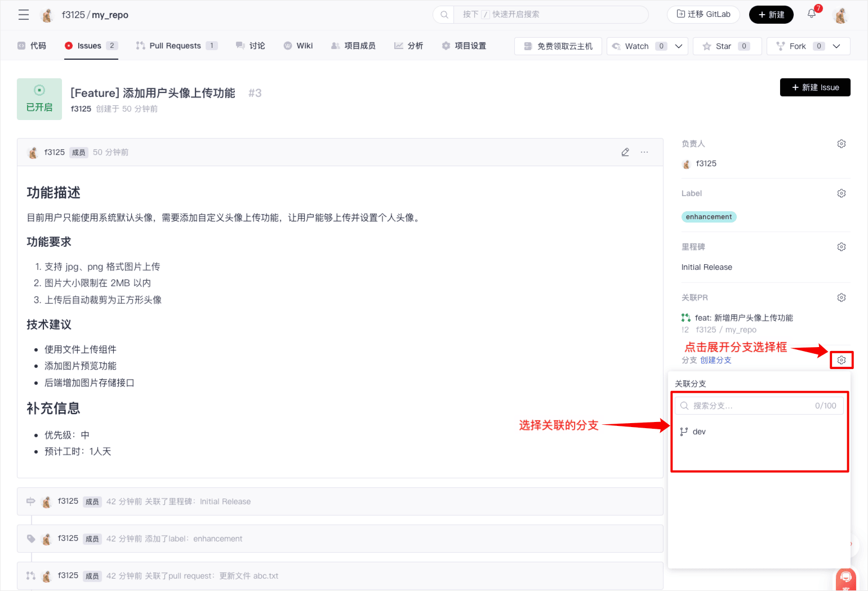Open the linked PR settings gear

(x=841, y=297)
